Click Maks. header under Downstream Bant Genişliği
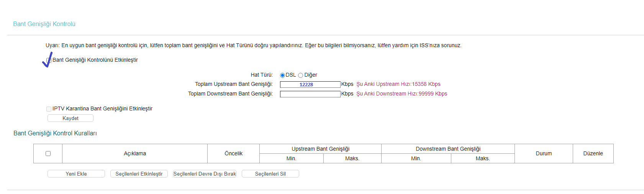The width and height of the screenshot is (644, 194). coord(482,158)
